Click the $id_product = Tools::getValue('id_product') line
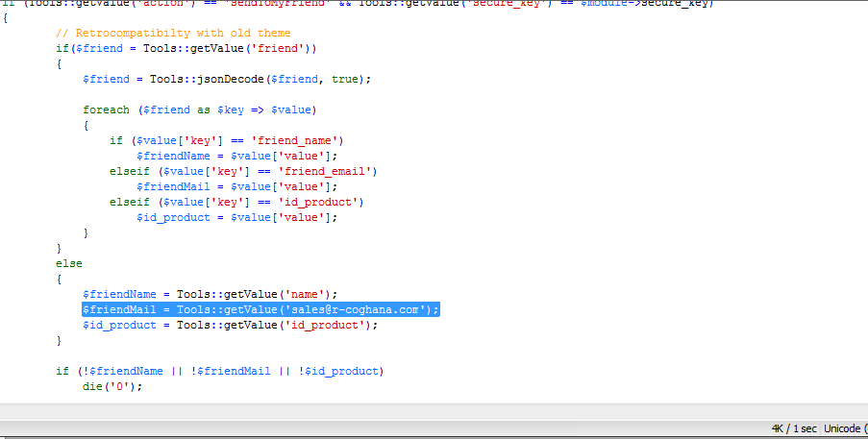The width and height of the screenshot is (868, 439). click(231, 325)
